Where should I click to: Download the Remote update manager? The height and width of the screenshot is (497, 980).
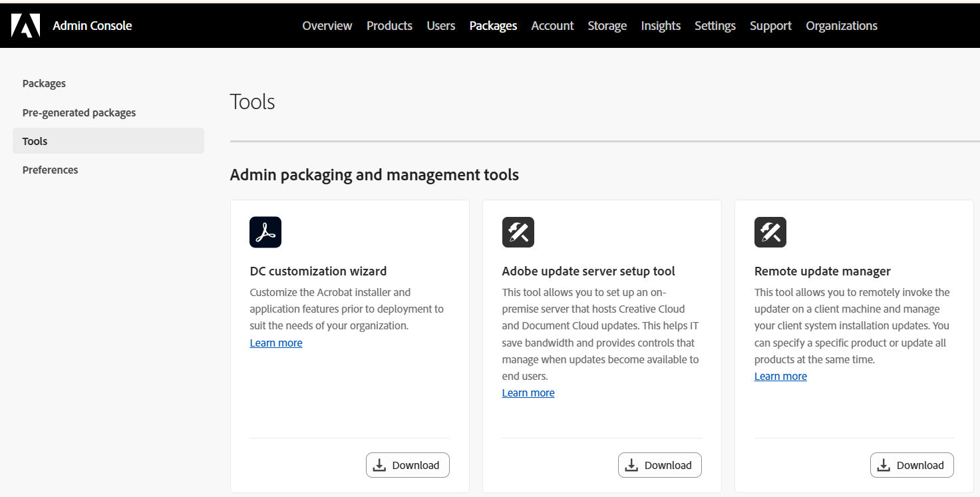point(912,465)
